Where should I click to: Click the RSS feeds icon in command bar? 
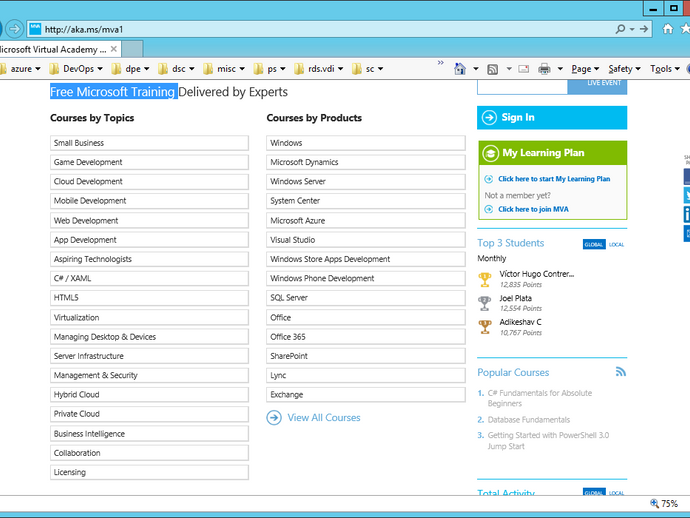(x=492, y=69)
